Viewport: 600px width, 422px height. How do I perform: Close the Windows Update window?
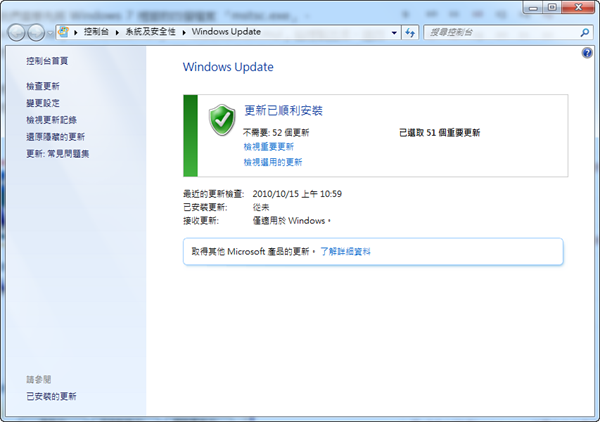click(x=579, y=7)
